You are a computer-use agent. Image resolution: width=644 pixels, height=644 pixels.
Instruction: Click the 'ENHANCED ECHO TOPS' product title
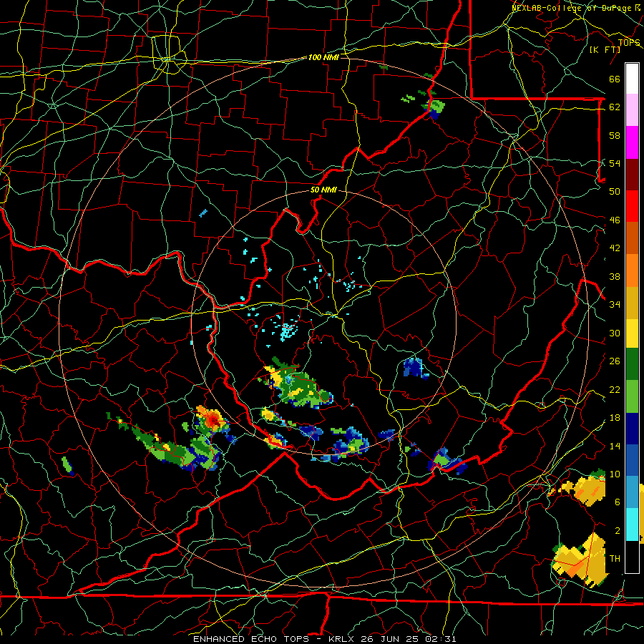coord(251,639)
